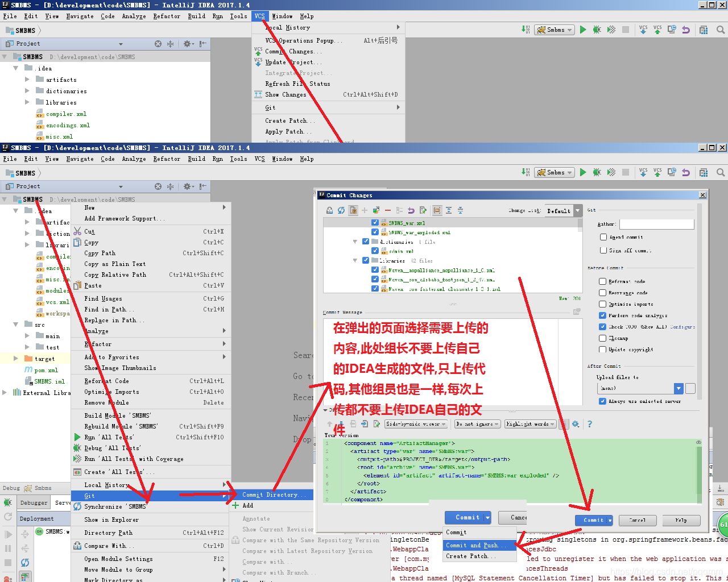728x582 pixels.
Task: Click Debug bug icon in upper window toolbar
Action: click(x=597, y=30)
